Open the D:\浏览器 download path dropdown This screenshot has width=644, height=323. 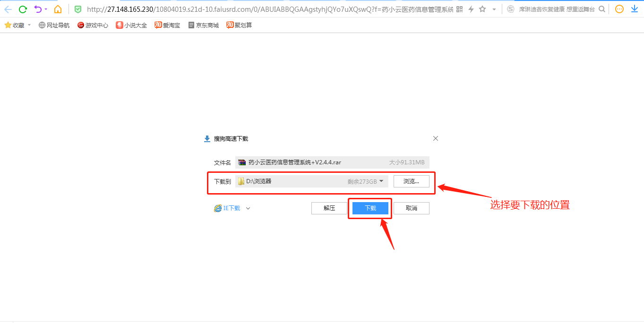(312, 181)
